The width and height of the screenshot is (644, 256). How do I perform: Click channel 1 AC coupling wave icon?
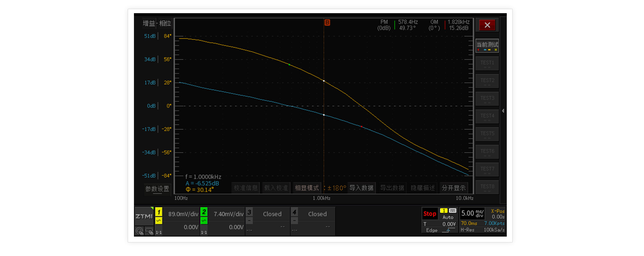pos(158,221)
